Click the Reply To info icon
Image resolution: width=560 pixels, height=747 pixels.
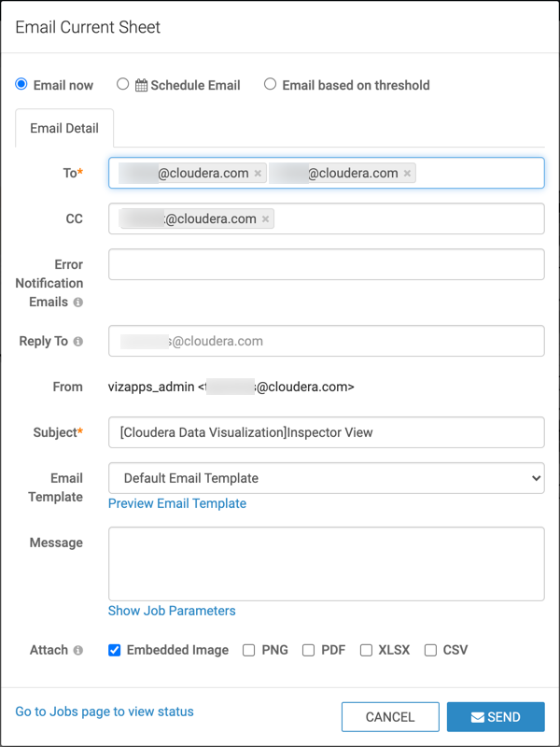(x=78, y=342)
